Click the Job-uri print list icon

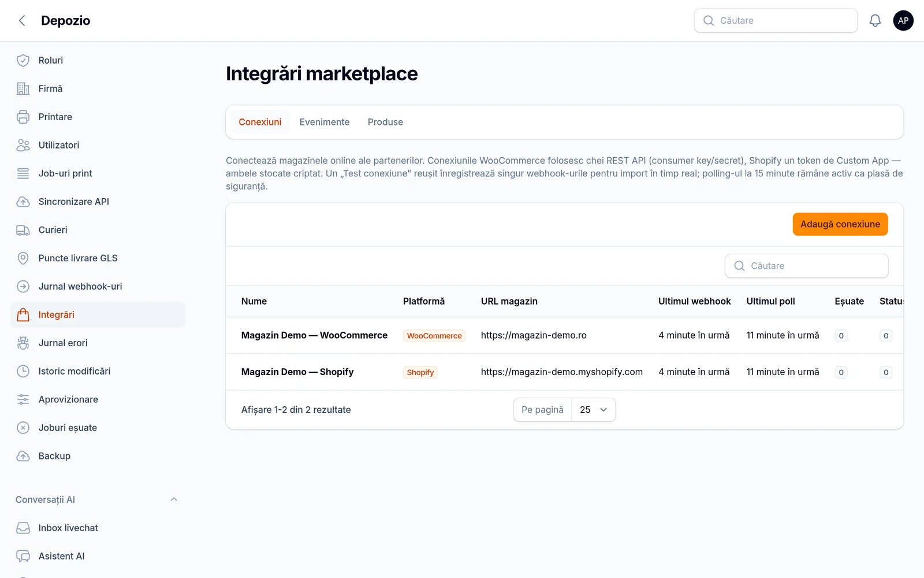[23, 173]
